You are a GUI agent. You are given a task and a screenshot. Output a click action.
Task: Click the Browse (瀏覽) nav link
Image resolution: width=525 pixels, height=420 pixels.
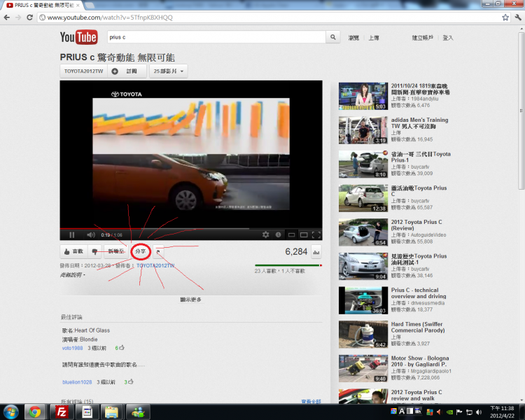tap(353, 38)
